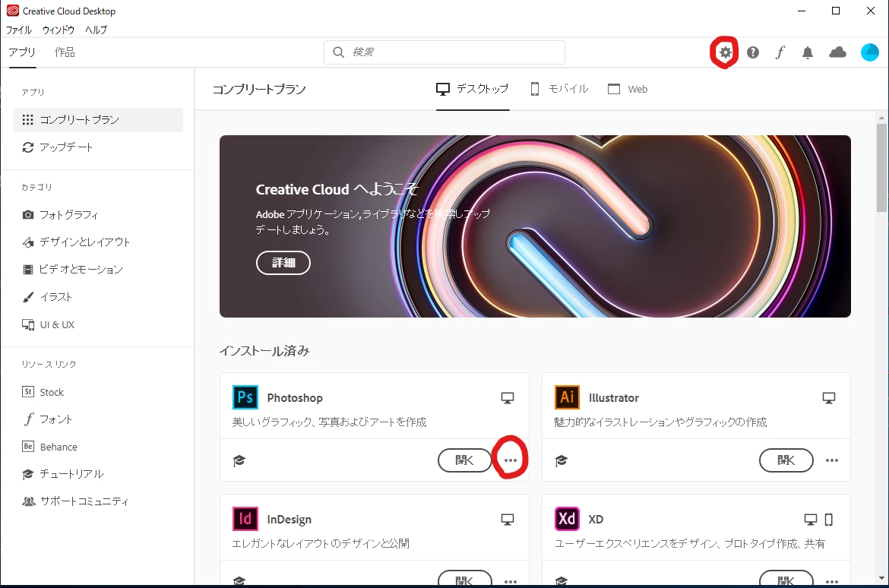The height and width of the screenshot is (588, 889).
Task: Click the InDesign app name text
Action: coord(289,520)
